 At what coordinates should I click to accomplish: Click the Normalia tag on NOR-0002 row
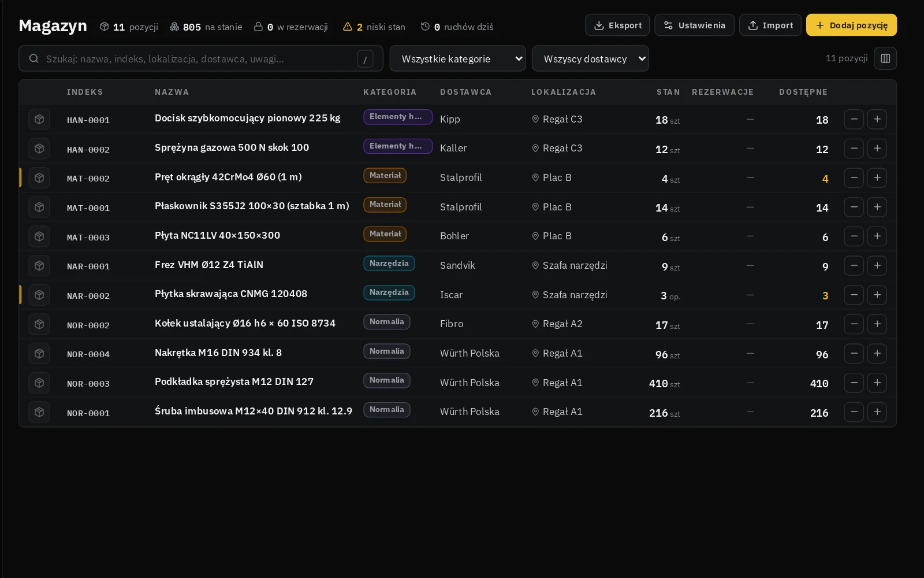386,322
